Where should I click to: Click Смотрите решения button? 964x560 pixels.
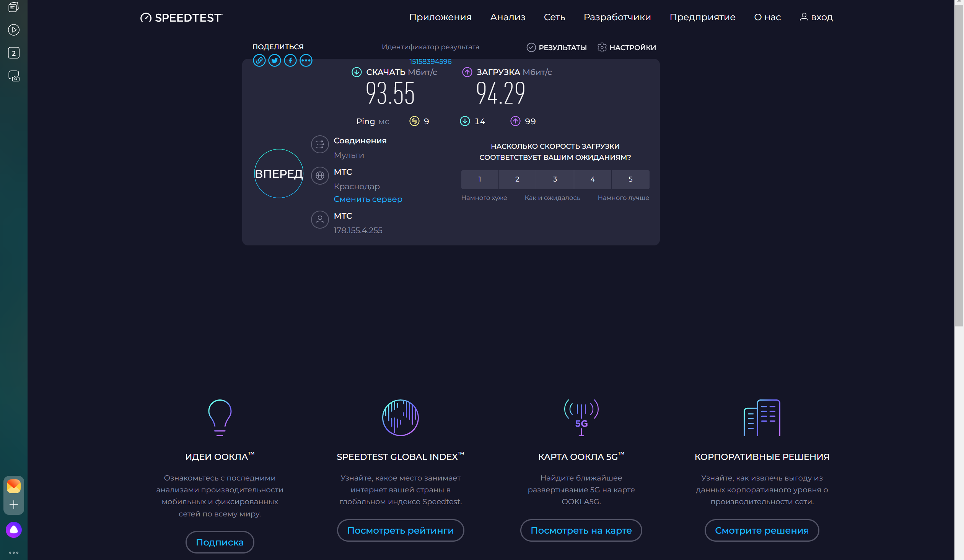click(x=762, y=530)
